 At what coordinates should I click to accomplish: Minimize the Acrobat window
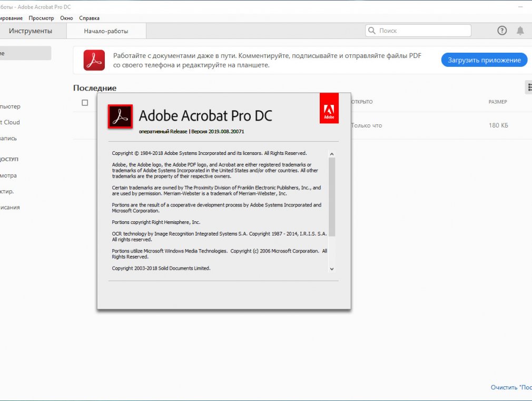click(520, 7)
